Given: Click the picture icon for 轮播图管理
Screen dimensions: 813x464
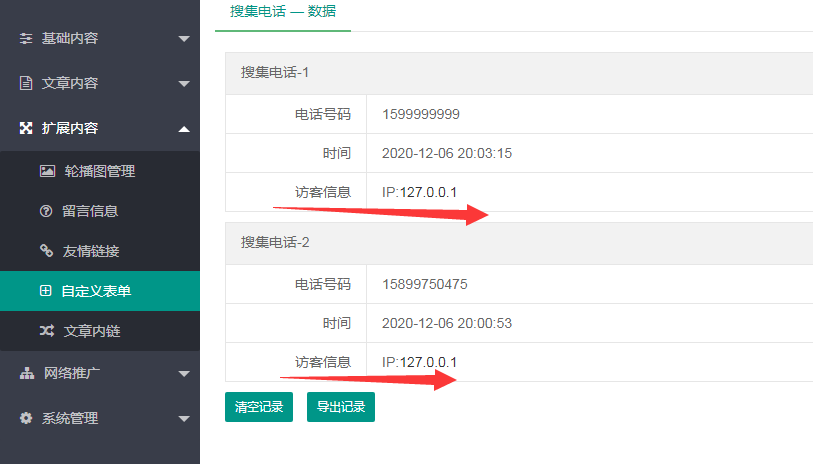Looking at the screenshot, I should (x=46, y=171).
